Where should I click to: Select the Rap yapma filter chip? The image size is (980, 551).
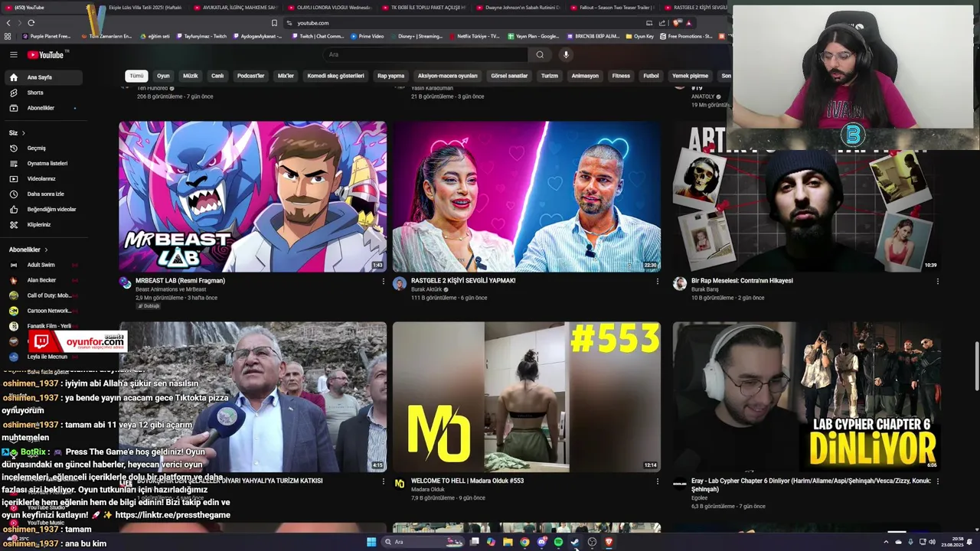click(390, 76)
